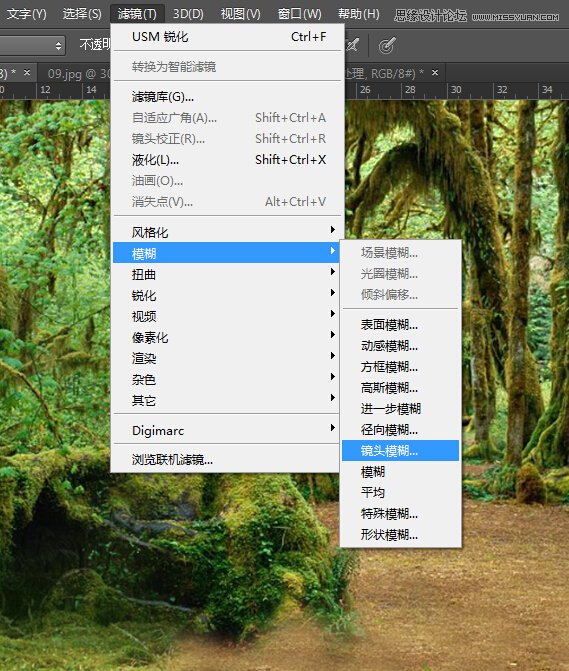The image size is (569, 671).
Task: Apply last filter USM 锐化
Action: click(x=227, y=37)
